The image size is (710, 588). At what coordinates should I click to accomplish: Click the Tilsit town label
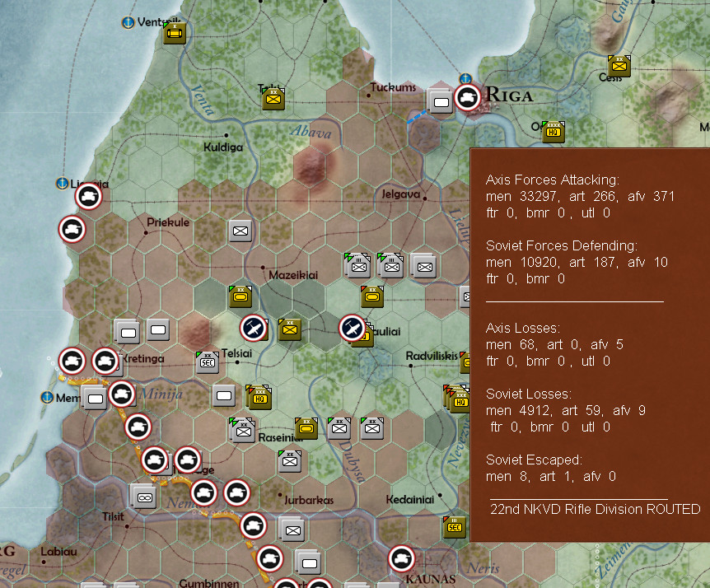pos(113,516)
